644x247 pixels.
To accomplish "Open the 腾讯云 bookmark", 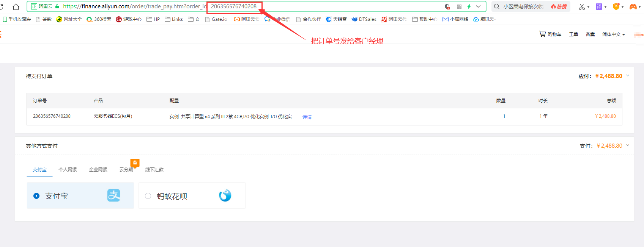I will 484,19.
